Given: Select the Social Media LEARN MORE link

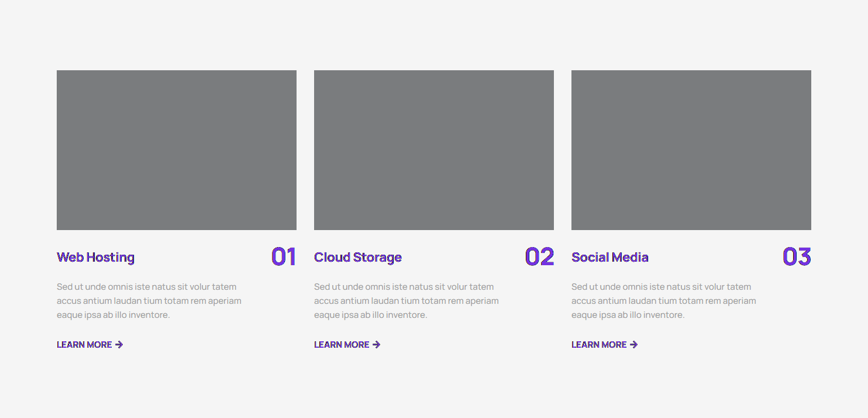Looking at the screenshot, I should [x=599, y=345].
